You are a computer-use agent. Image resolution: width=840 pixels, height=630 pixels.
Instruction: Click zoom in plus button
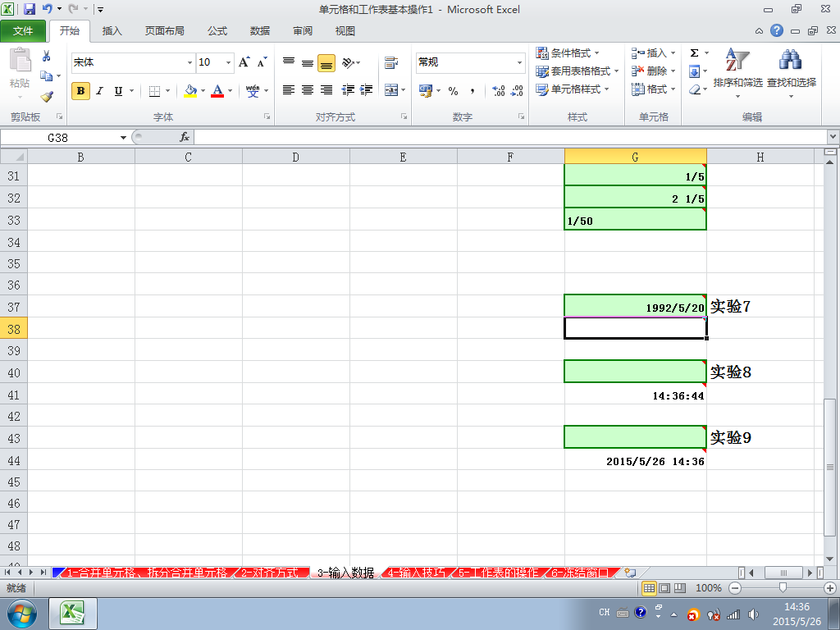[830, 588]
